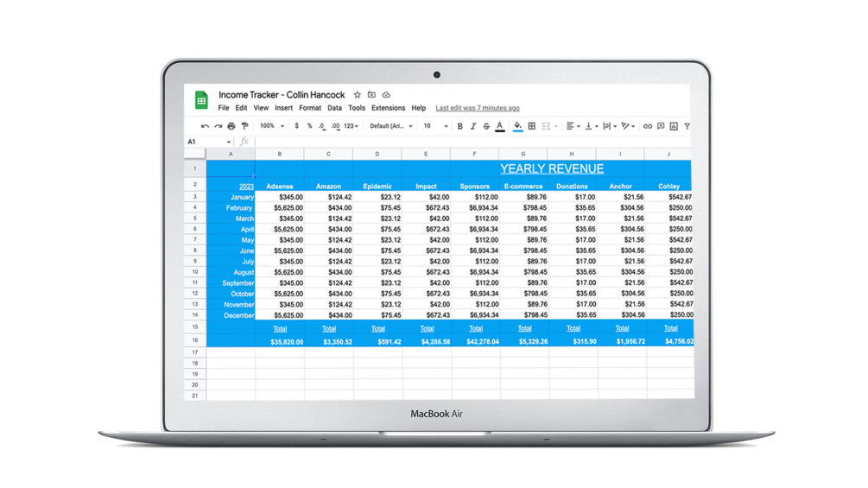
Task: Open the Extensions menu
Action: (388, 108)
